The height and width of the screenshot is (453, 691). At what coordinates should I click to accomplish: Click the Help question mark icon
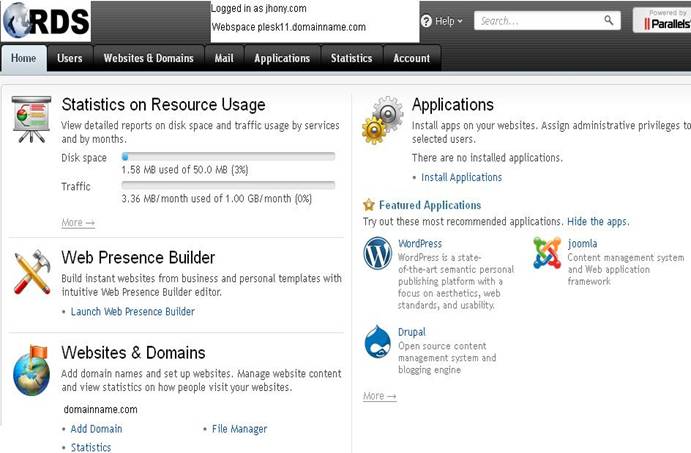point(426,21)
